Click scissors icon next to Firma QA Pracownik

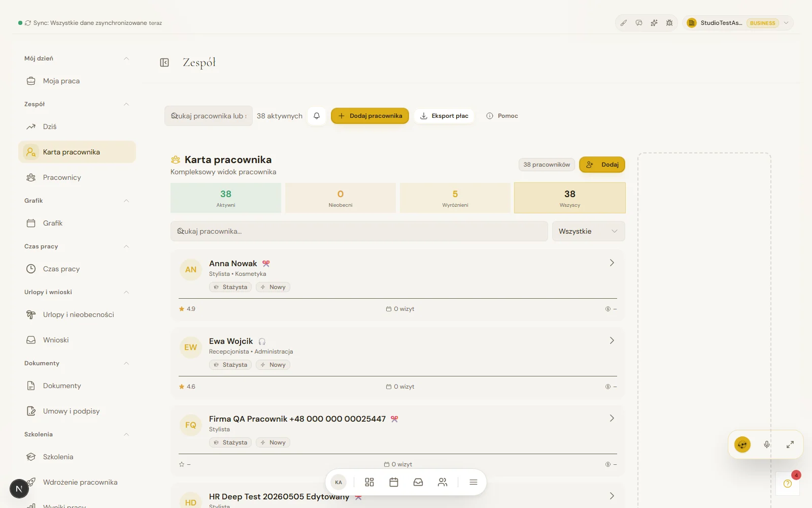pos(394,419)
